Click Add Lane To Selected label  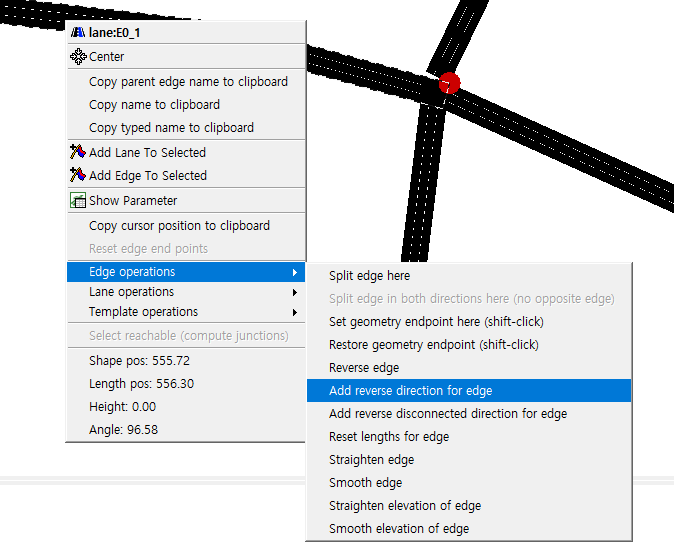pos(147,153)
